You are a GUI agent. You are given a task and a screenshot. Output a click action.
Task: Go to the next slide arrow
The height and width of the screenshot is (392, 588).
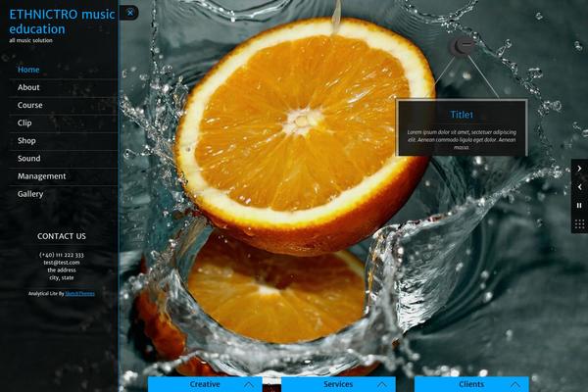pyautogui.click(x=579, y=169)
